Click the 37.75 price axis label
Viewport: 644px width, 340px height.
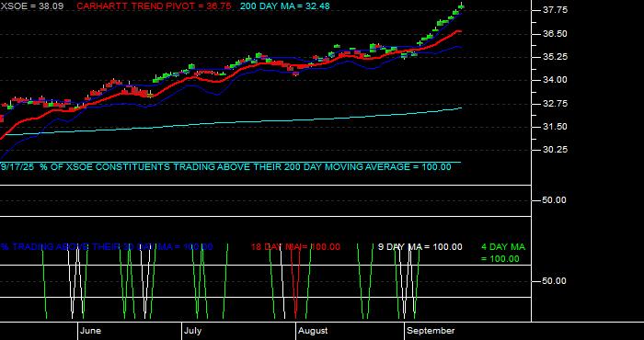[x=555, y=10]
